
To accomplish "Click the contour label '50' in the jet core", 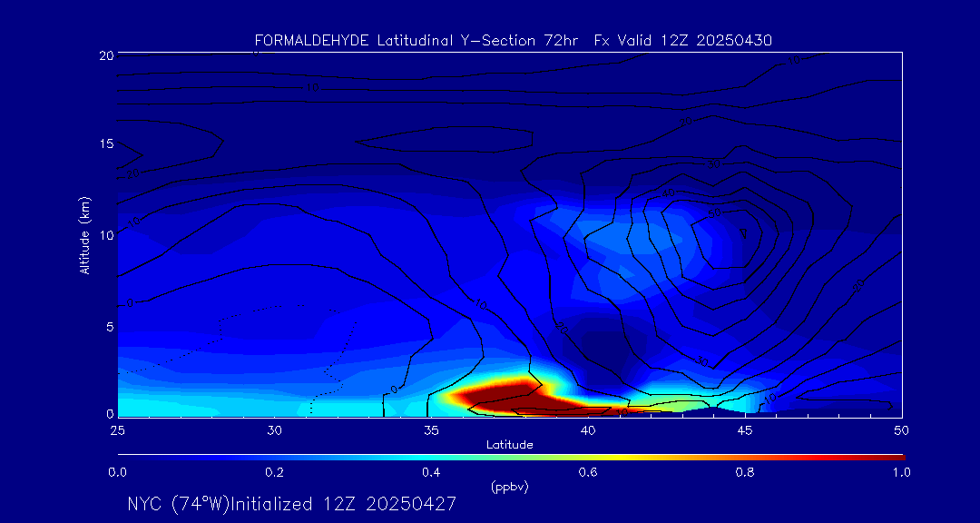I will click(714, 213).
